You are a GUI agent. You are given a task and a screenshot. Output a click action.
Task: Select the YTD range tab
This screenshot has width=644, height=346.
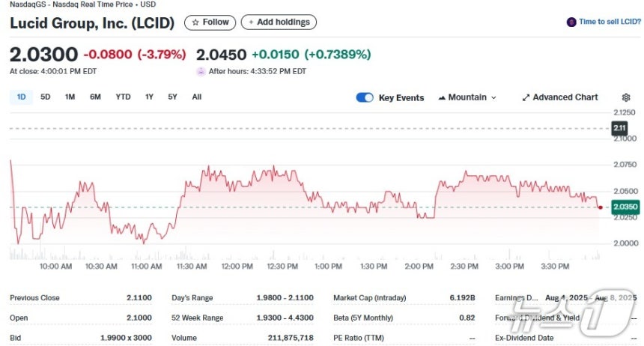click(x=123, y=97)
